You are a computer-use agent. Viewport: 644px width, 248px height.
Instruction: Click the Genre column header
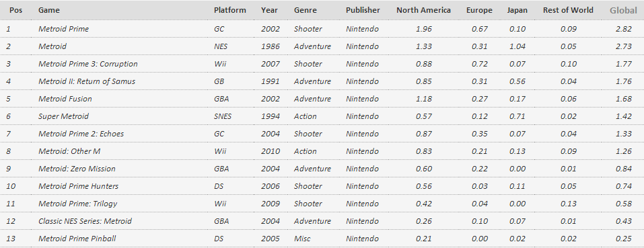point(305,10)
